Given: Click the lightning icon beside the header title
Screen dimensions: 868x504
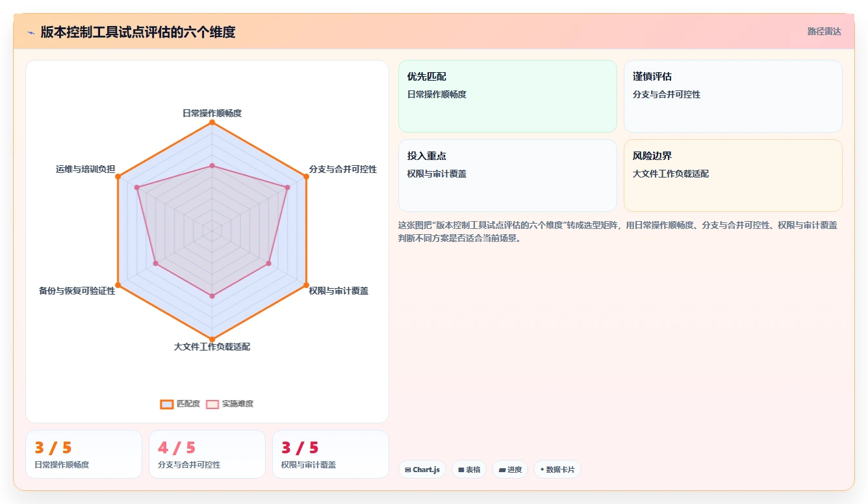Looking at the screenshot, I should click(x=31, y=32).
